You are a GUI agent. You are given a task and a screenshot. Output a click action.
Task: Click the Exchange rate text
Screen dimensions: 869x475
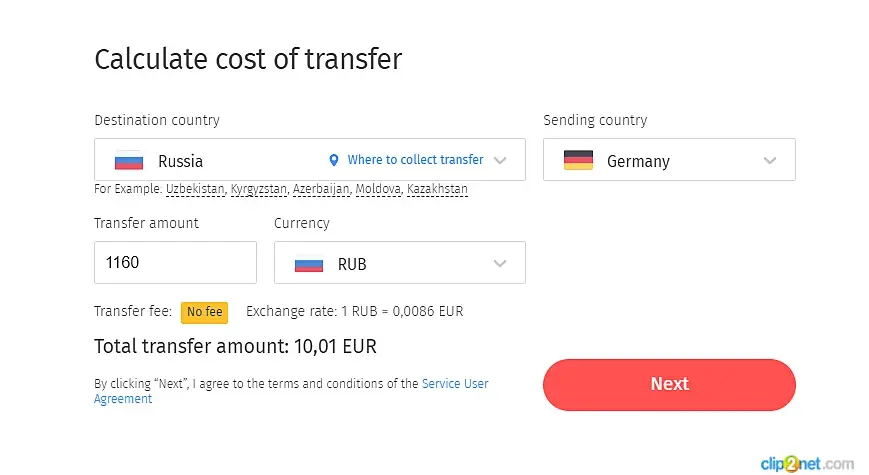(355, 312)
